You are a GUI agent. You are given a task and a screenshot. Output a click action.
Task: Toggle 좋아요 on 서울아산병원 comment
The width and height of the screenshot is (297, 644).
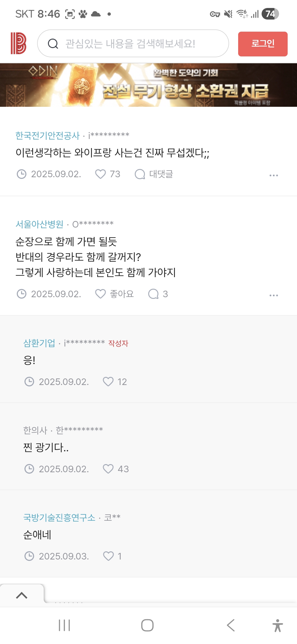(x=100, y=294)
